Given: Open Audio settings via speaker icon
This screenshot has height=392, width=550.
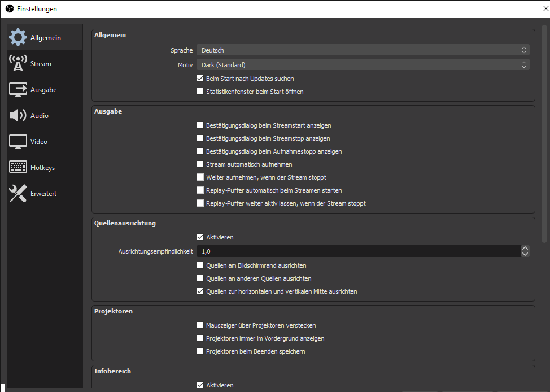Looking at the screenshot, I should point(18,116).
